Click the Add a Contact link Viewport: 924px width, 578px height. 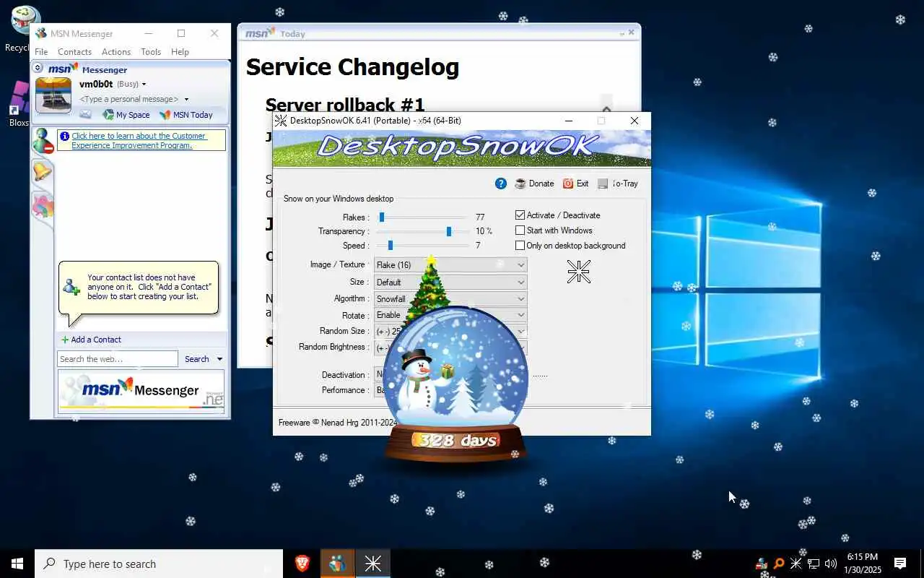coord(96,340)
